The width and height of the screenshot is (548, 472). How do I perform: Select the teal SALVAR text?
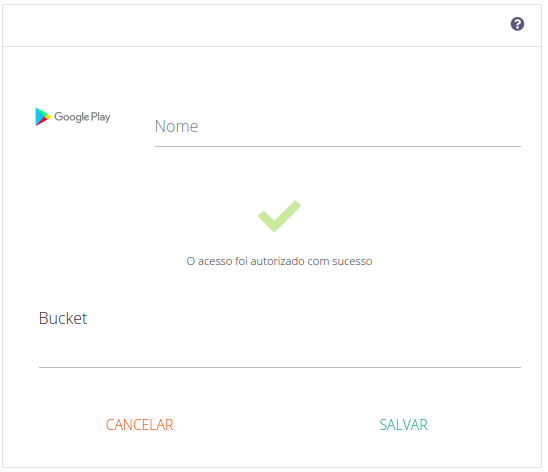(403, 425)
